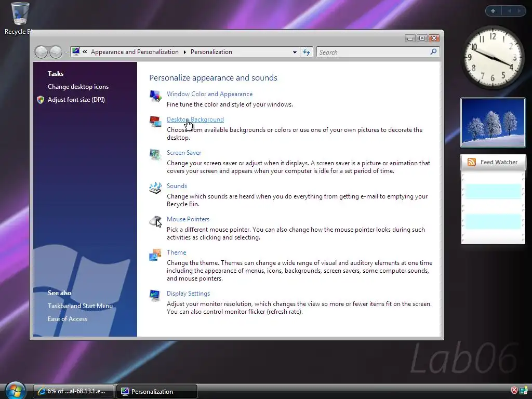Click the Appearance and Personalization breadcrumb
532x399 pixels.
tap(135, 52)
